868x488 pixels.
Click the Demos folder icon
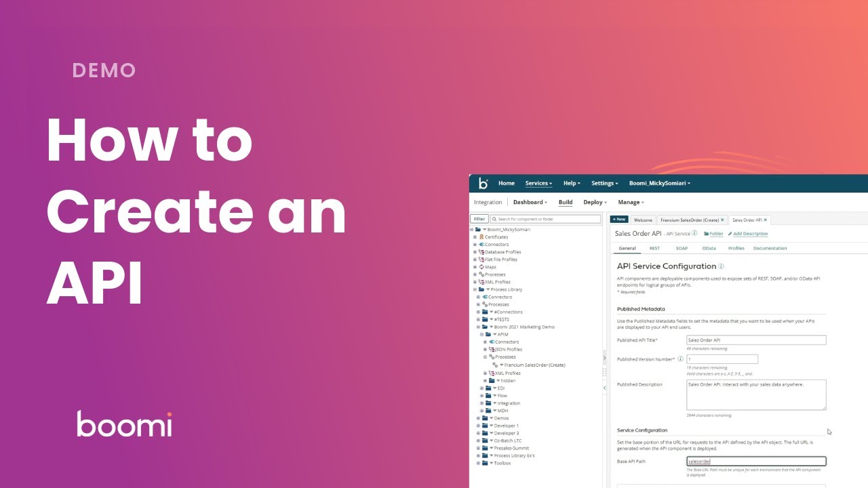coord(485,418)
